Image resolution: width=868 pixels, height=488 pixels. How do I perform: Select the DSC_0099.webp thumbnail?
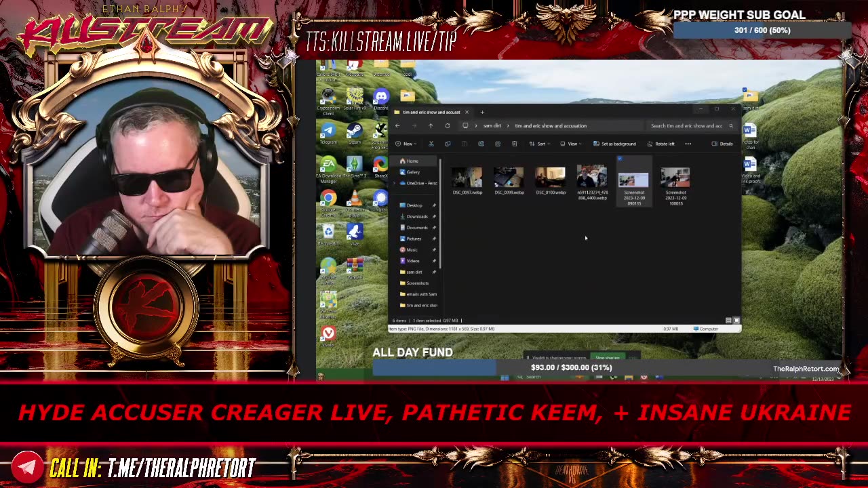pyautogui.click(x=509, y=178)
